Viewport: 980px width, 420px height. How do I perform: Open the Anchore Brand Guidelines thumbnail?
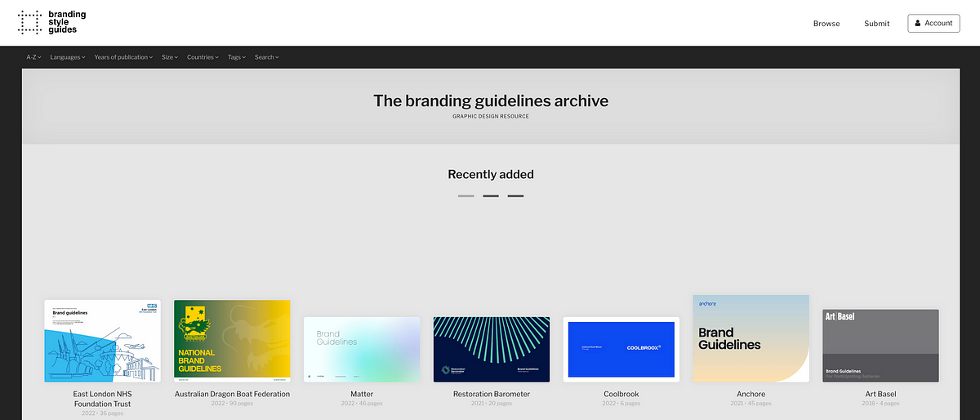(x=751, y=338)
